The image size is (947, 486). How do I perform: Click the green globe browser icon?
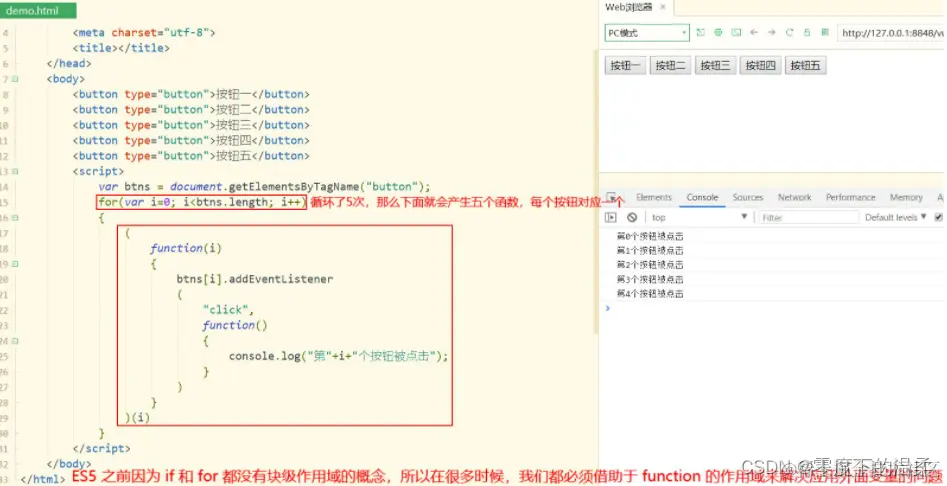(718, 33)
